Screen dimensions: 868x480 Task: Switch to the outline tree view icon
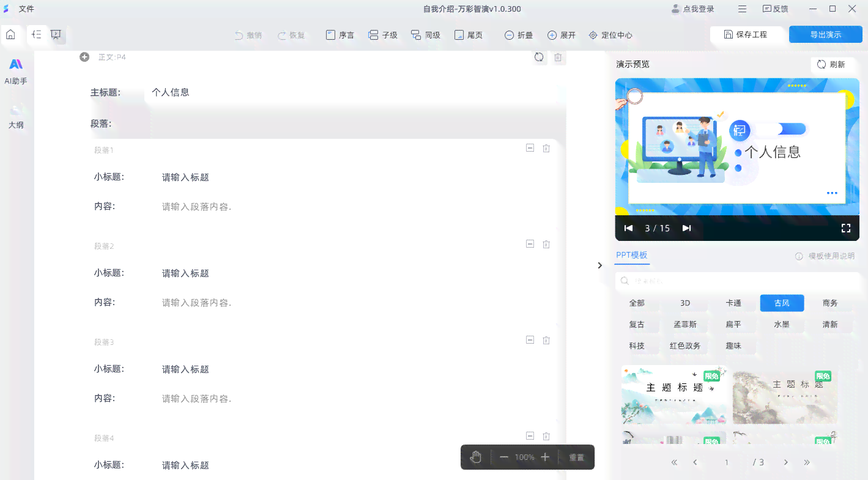[37, 35]
